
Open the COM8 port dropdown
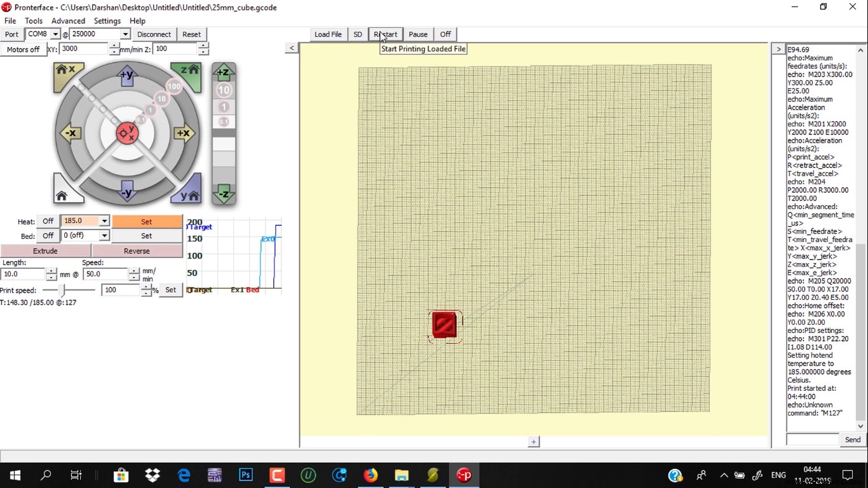56,34
